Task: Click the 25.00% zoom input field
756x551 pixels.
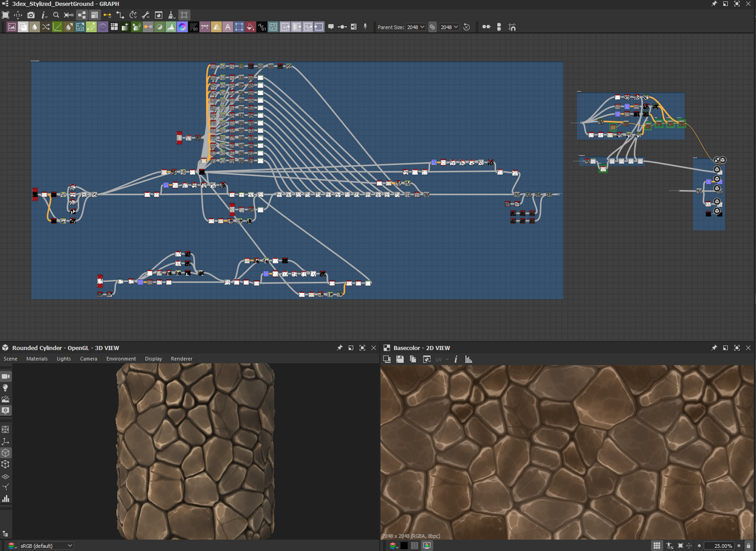Action: [722, 546]
